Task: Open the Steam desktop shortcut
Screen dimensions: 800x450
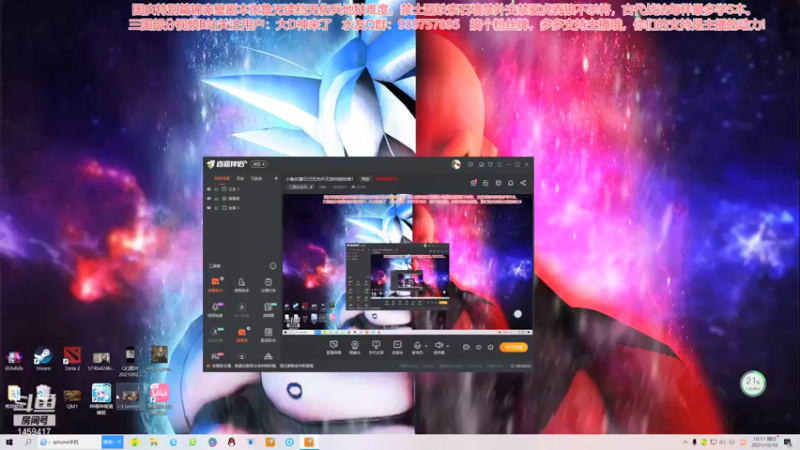Action: 43,358
